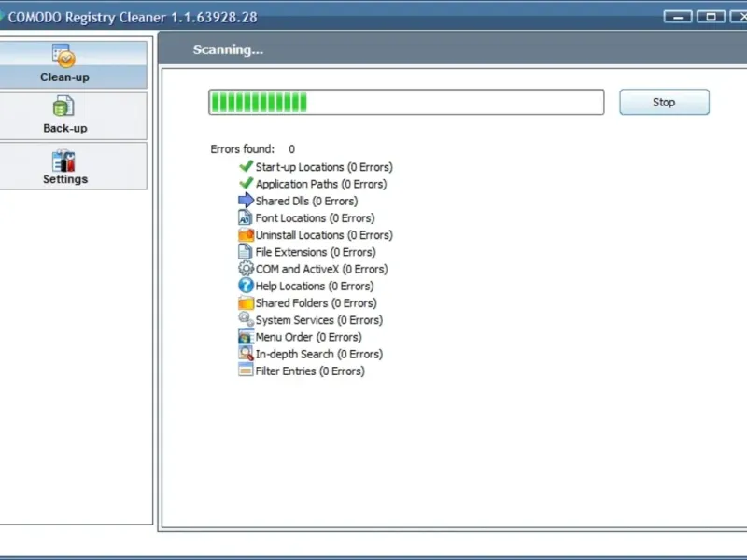Select 'Menu Order (0 Errors)' text

308,337
